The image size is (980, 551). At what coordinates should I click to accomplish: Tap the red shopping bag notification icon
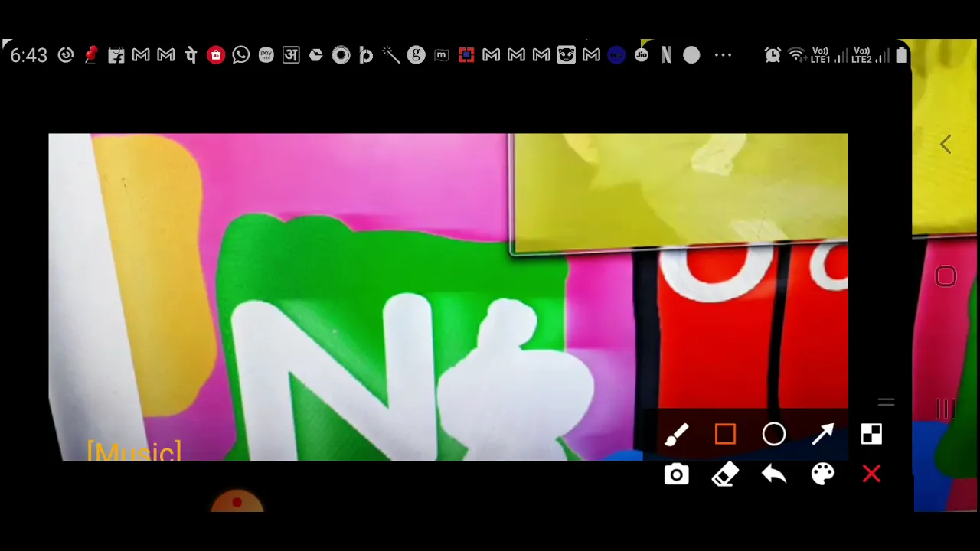coord(216,55)
